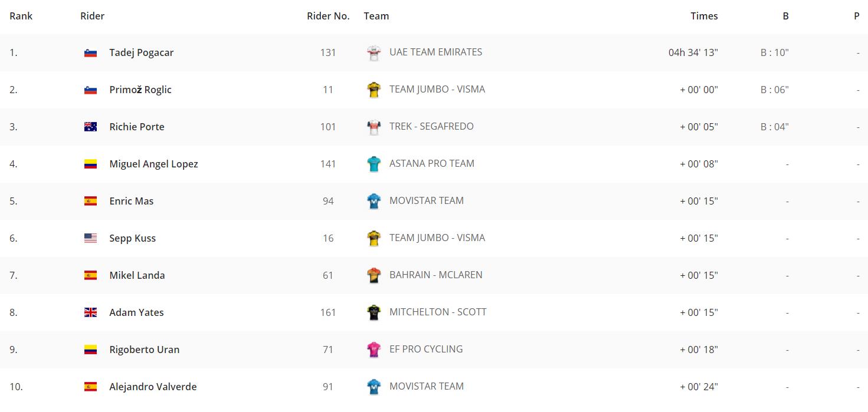
Task: Click the Rank column header
Action: click(x=21, y=17)
